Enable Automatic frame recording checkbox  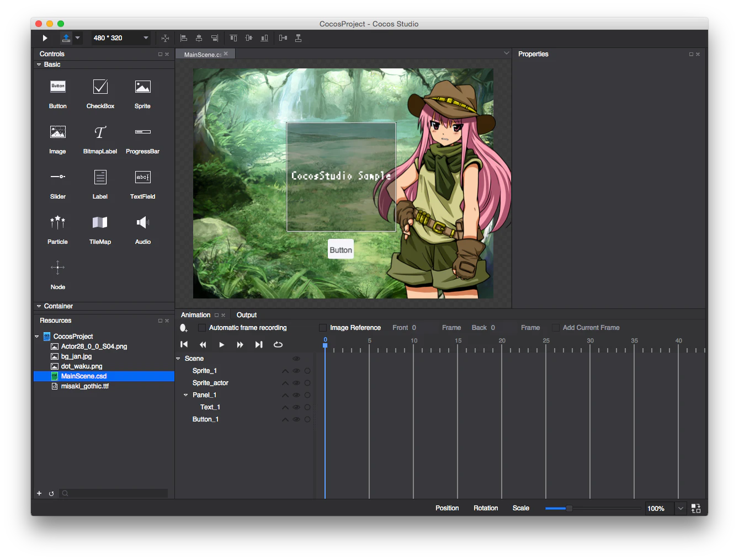pos(202,328)
